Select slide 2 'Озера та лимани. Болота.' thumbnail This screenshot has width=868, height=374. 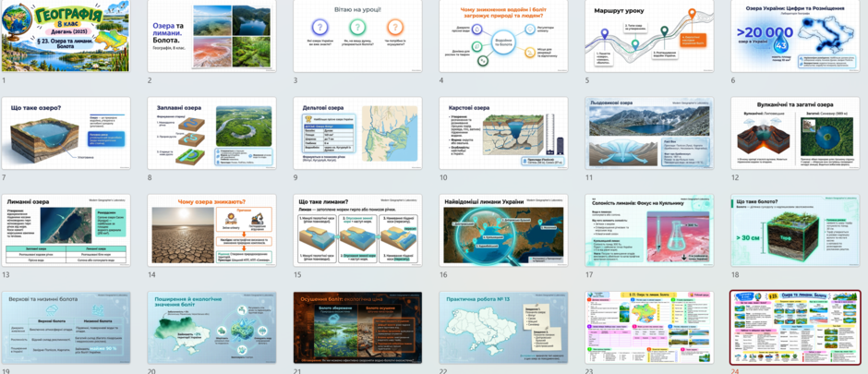pyautogui.click(x=211, y=36)
